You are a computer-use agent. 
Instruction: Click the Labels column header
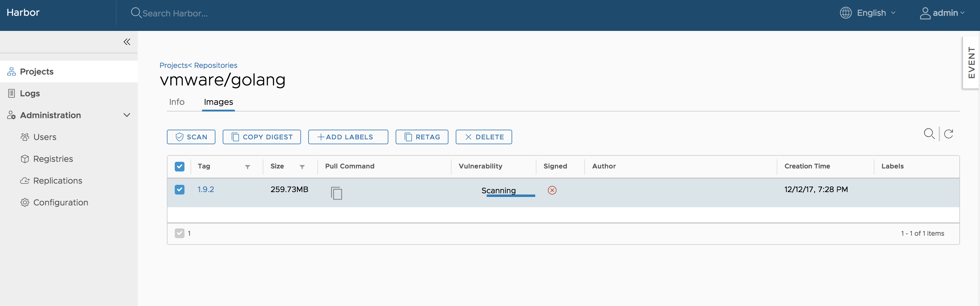pyautogui.click(x=892, y=166)
